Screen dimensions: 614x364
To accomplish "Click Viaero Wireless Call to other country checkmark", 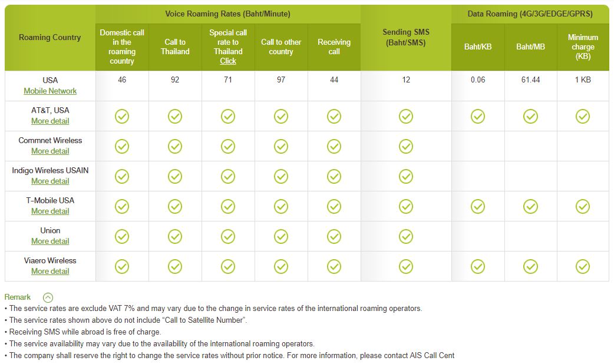I will coord(281,267).
